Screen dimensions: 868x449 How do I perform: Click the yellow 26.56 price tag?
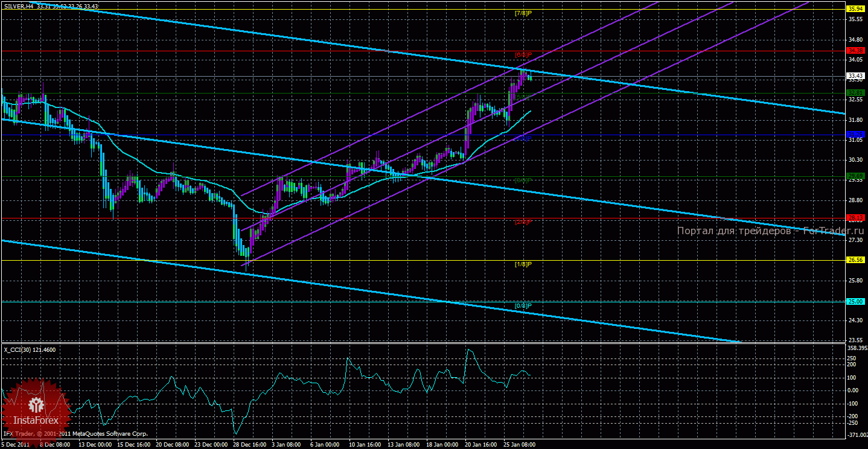point(855,260)
